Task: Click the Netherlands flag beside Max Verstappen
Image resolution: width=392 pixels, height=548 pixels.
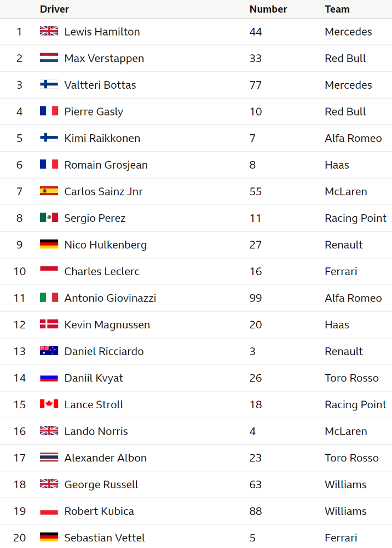Action: (x=49, y=58)
